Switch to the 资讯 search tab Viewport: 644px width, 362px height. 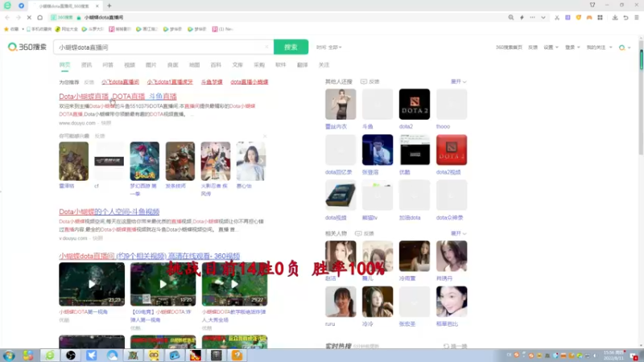[86, 65]
